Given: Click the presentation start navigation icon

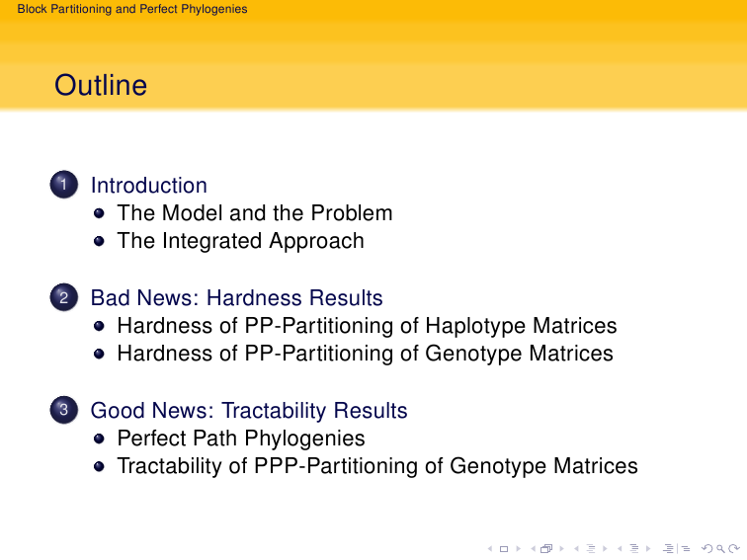Looking at the screenshot, I should coord(669,548).
